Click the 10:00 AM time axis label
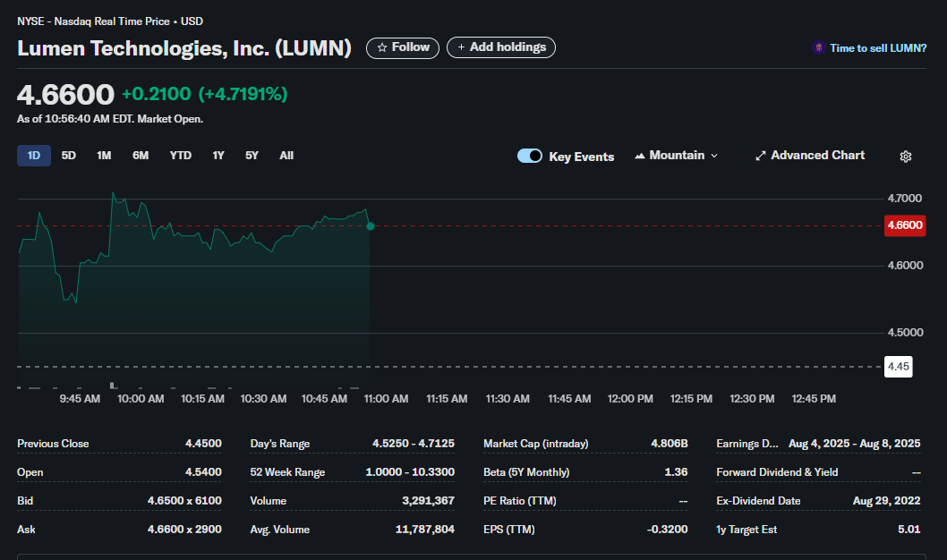 pos(141,399)
